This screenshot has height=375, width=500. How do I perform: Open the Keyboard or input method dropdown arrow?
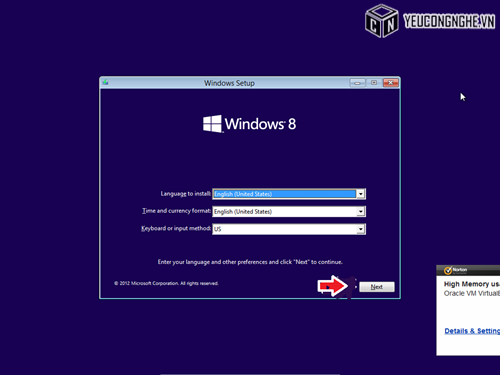(361, 229)
